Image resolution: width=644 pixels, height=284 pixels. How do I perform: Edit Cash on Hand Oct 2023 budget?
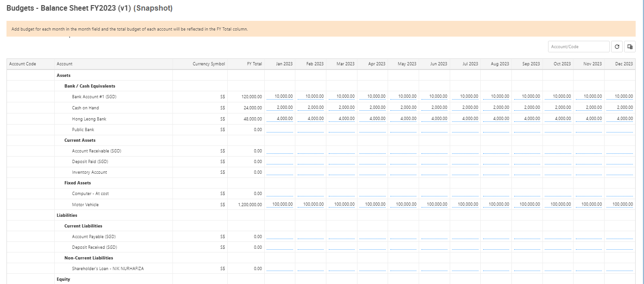pos(558,107)
